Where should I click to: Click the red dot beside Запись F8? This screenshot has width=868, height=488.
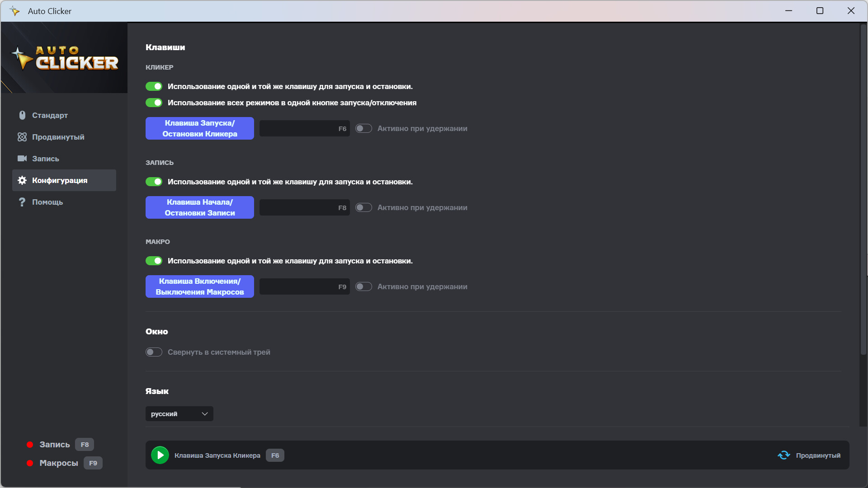(30, 445)
